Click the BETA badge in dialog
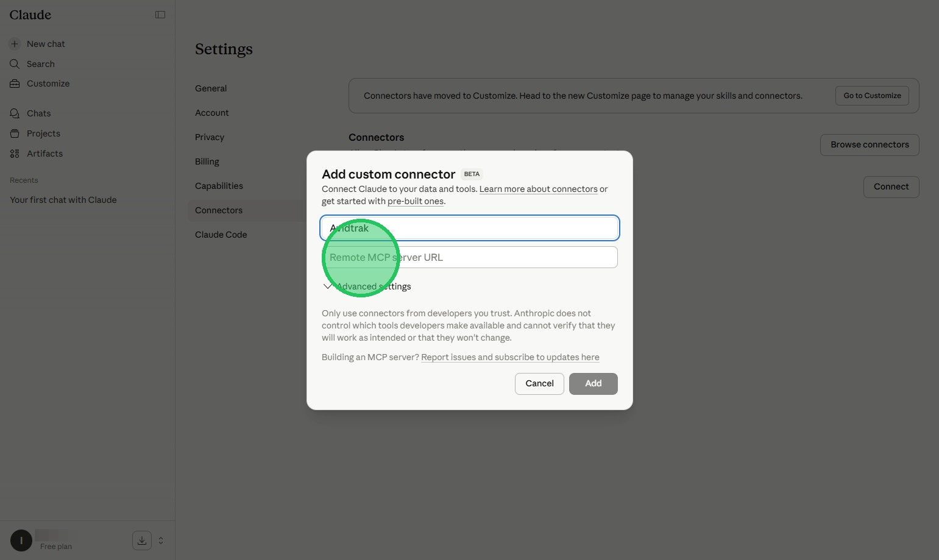Viewport: 939px width, 560px height. pos(472,174)
